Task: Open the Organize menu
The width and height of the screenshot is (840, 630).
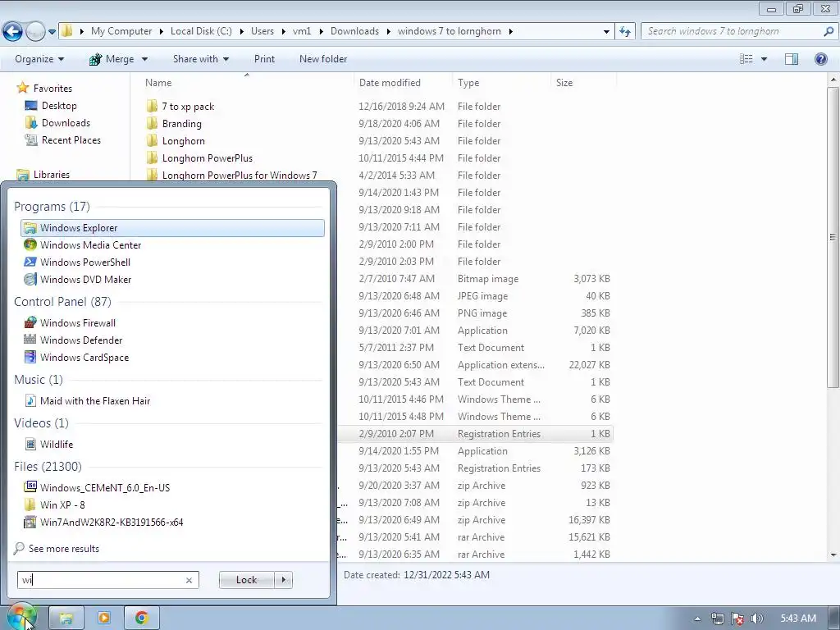Action: (39, 59)
